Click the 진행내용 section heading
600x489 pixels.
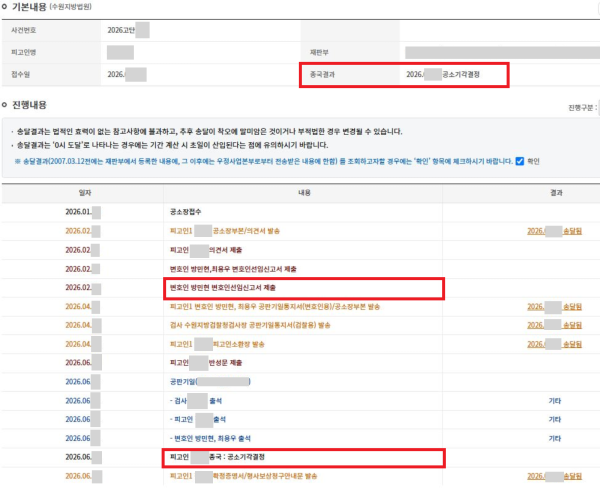[29, 105]
